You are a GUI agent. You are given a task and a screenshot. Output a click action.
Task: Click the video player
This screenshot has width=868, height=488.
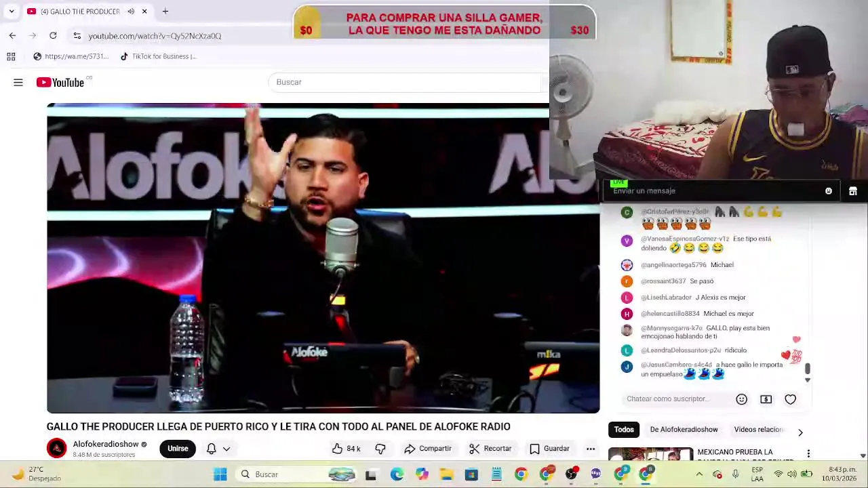click(323, 258)
